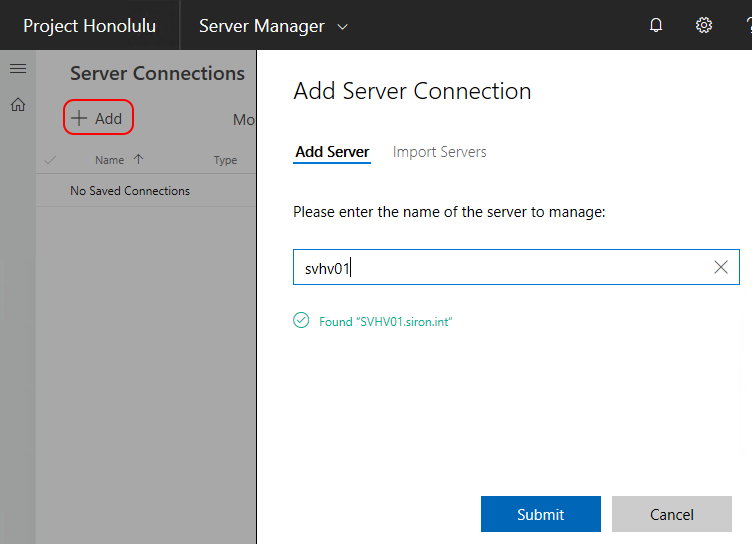Toggle select-all checkmark in table header
Viewport: 752px width, 544px height.
[x=50, y=160]
